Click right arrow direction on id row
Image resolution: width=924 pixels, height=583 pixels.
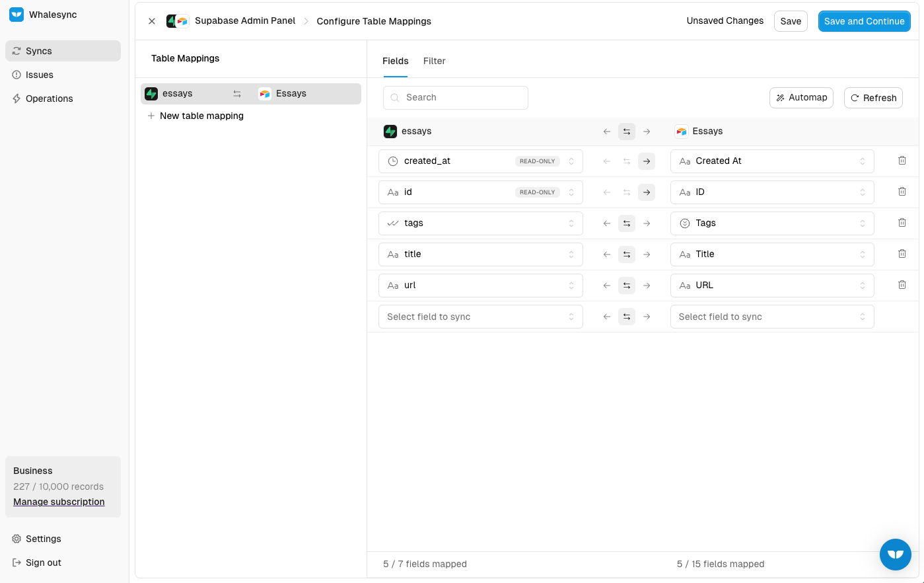(647, 192)
